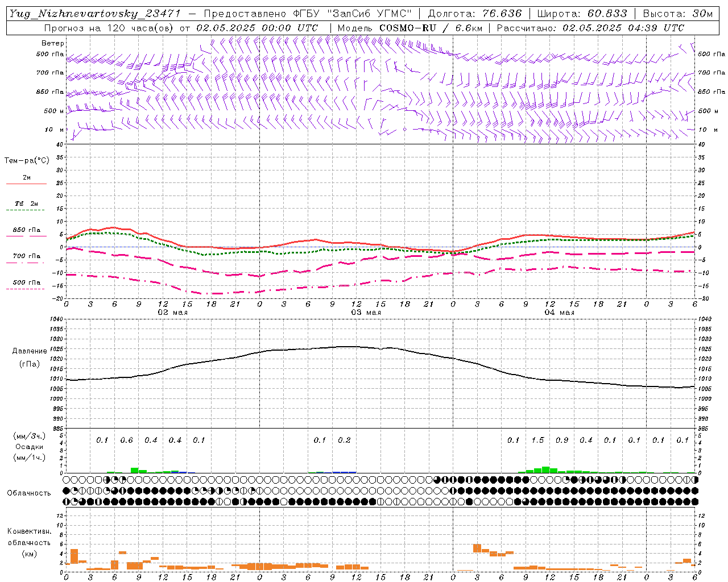
Task: Click the 02 мая date label
Action: [172, 313]
